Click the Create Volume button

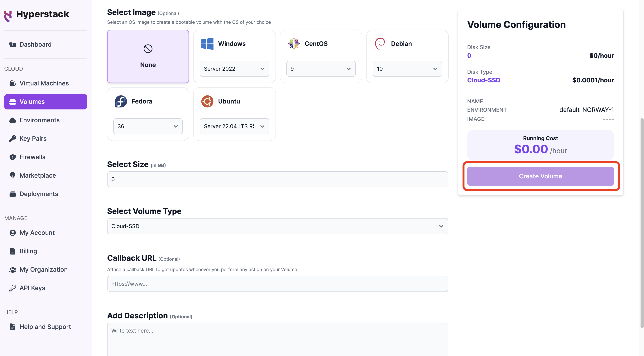click(x=541, y=176)
